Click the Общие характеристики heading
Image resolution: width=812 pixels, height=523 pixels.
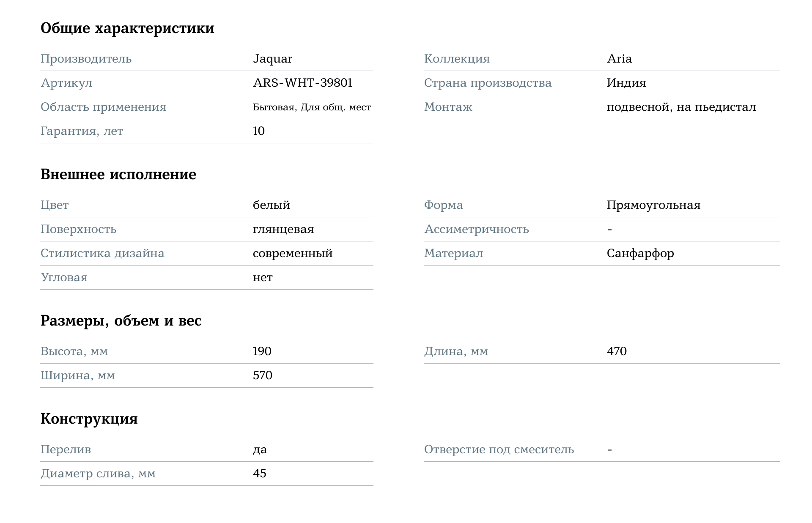coord(127,28)
